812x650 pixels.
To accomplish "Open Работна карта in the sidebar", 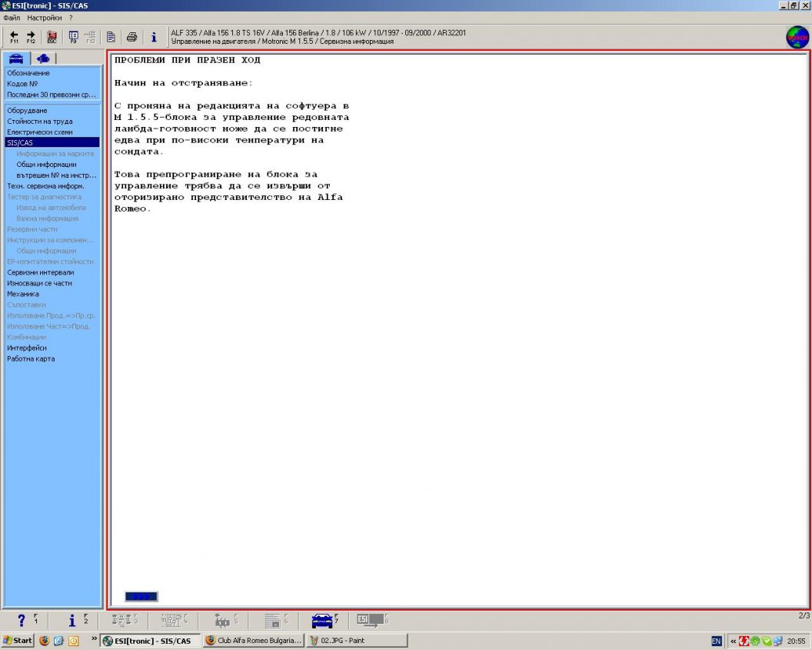I will [x=31, y=358].
